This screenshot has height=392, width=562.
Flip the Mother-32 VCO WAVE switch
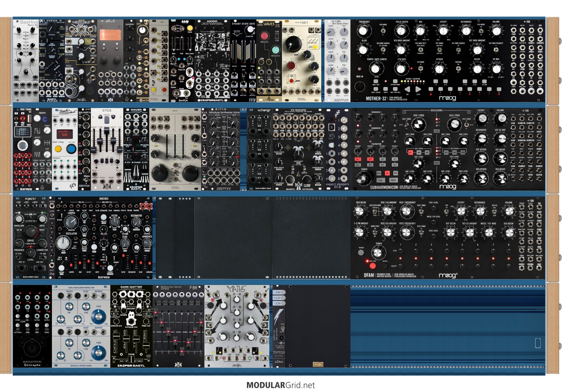click(x=383, y=31)
